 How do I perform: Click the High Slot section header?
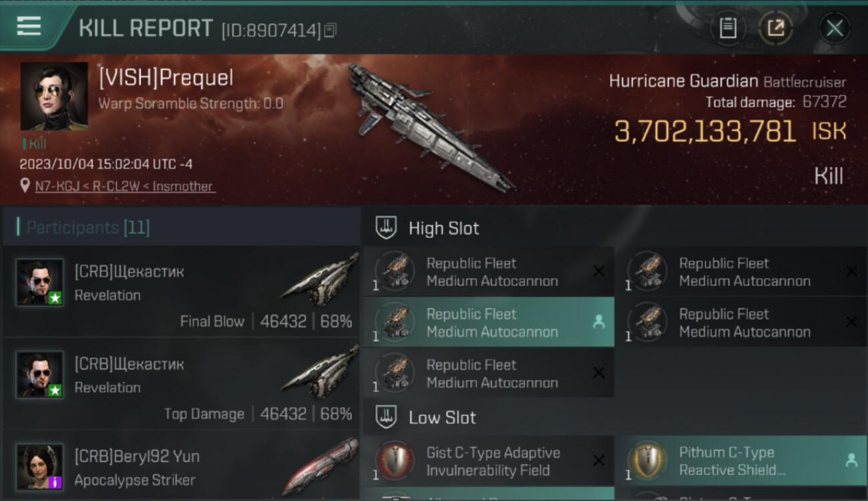coord(443,228)
